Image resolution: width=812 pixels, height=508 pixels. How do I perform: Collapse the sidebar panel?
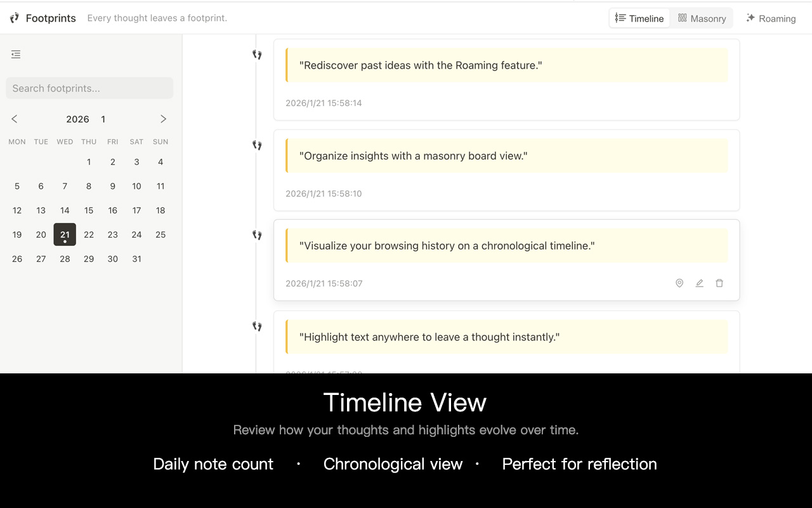pyautogui.click(x=16, y=55)
